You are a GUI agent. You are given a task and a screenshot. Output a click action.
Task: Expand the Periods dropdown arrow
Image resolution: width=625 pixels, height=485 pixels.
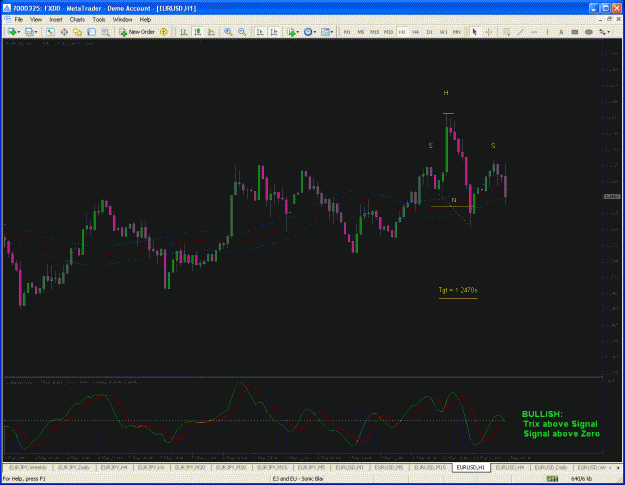[x=314, y=32]
